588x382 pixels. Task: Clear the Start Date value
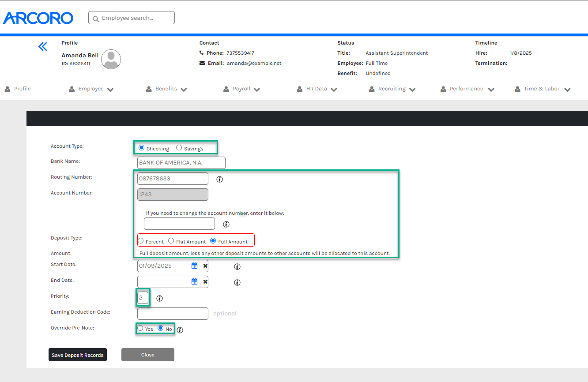point(205,266)
